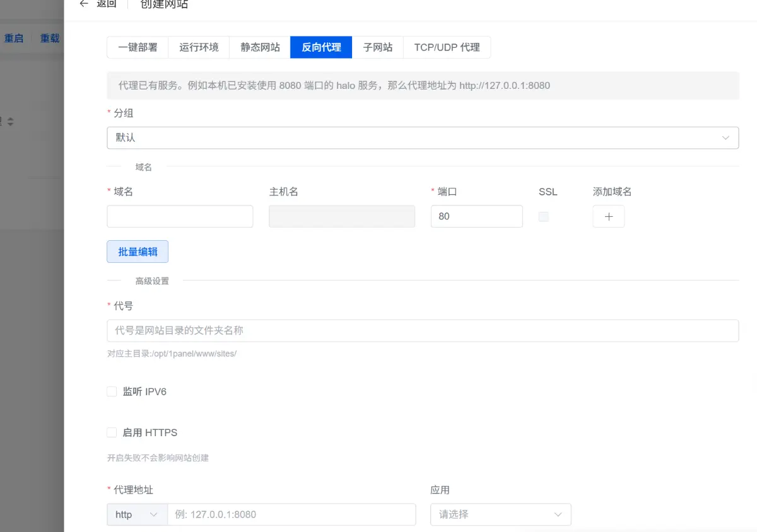The image size is (757, 532).
Task: Click the 域名 input field
Action: tap(180, 216)
